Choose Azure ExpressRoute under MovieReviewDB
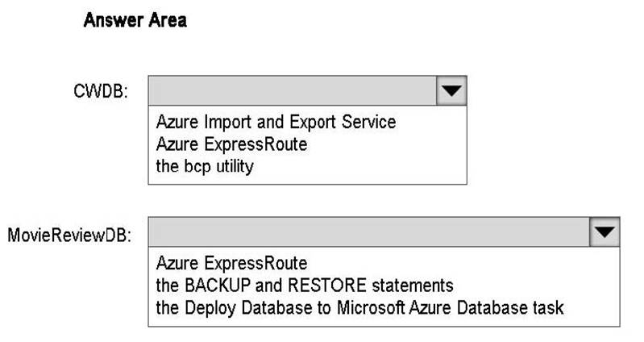Viewport: 644px width, 342px height. tap(231, 263)
